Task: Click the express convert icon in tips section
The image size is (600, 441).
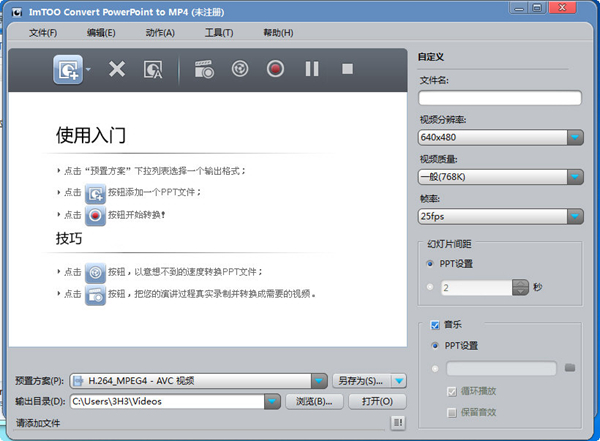Action: coord(95,273)
